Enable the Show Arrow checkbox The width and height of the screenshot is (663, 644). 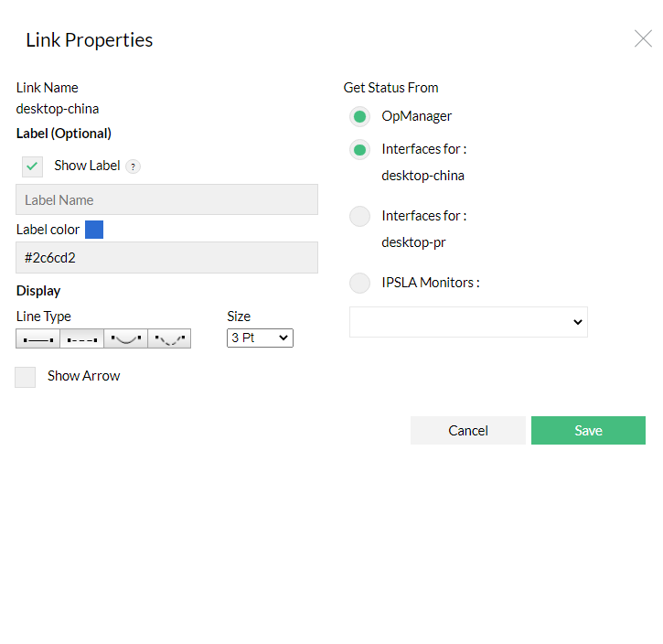click(26, 377)
